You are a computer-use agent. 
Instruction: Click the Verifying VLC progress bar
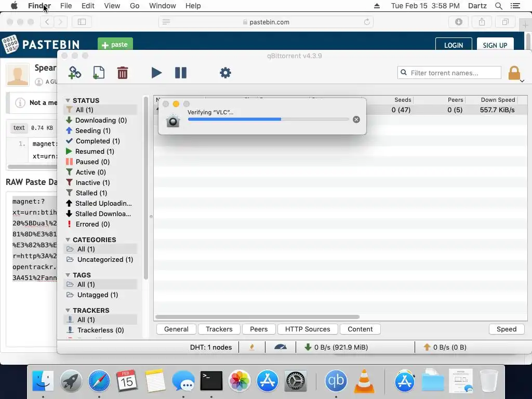point(269,119)
